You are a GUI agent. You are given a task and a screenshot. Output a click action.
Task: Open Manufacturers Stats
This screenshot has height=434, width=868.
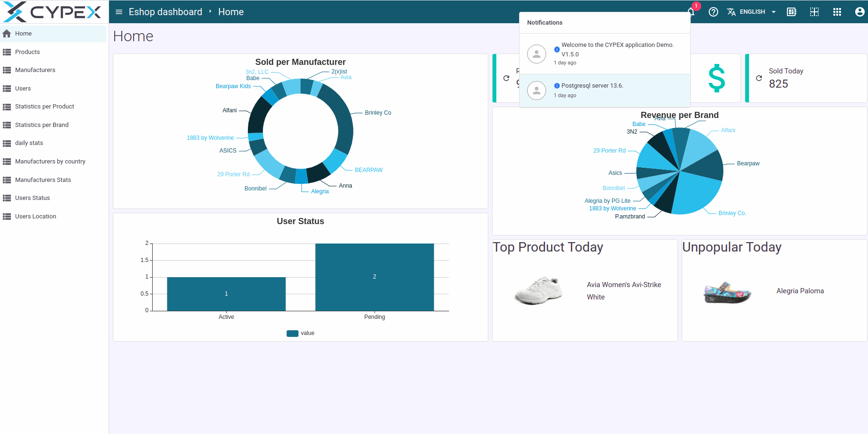(x=54, y=180)
